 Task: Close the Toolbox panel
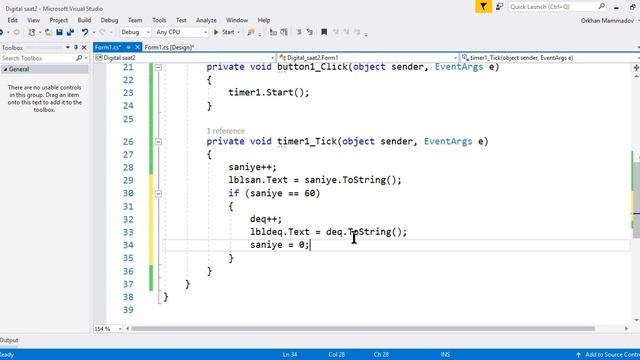click(84, 48)
